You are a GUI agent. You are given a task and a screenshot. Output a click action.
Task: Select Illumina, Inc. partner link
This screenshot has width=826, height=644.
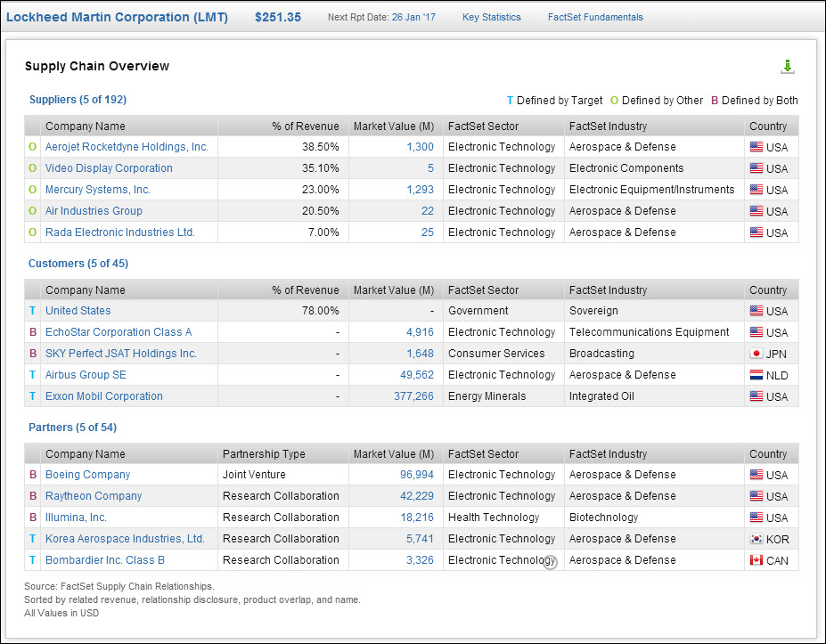pyautogui.click(x=76, y=518)
